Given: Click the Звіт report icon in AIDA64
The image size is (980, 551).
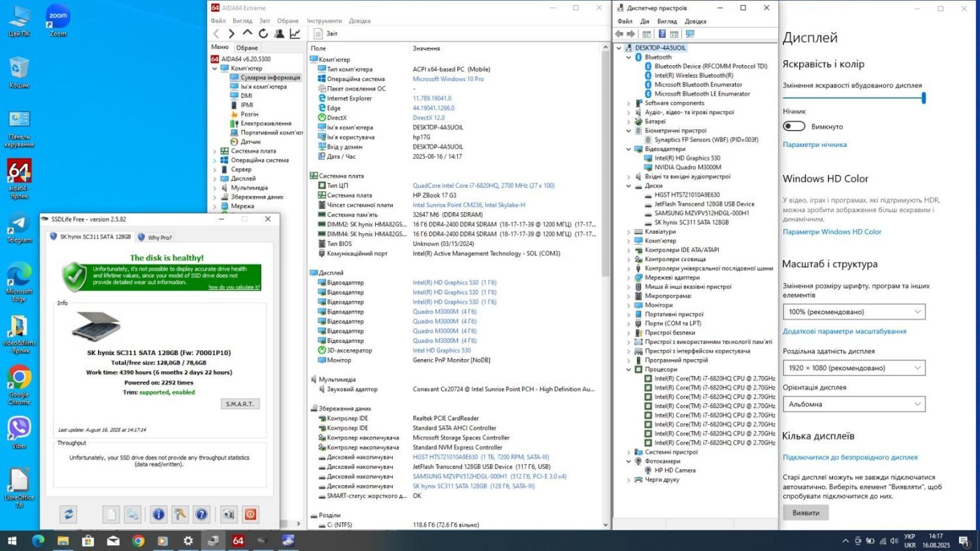Looking at the screenshot, I should (318, 33).
